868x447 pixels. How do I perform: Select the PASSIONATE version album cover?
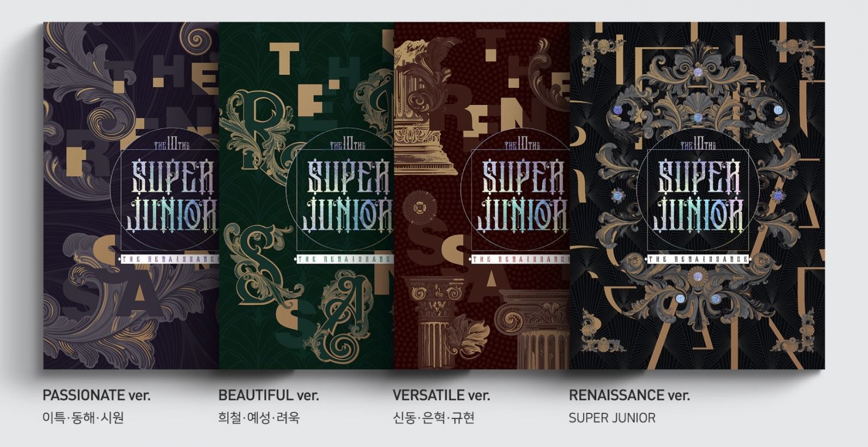coord(131,195)
